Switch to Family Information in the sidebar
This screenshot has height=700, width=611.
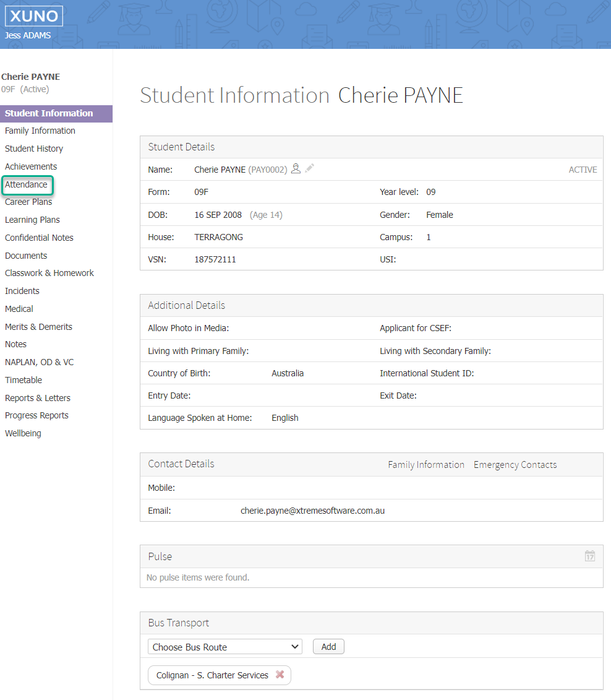click(x=40, y=131)
